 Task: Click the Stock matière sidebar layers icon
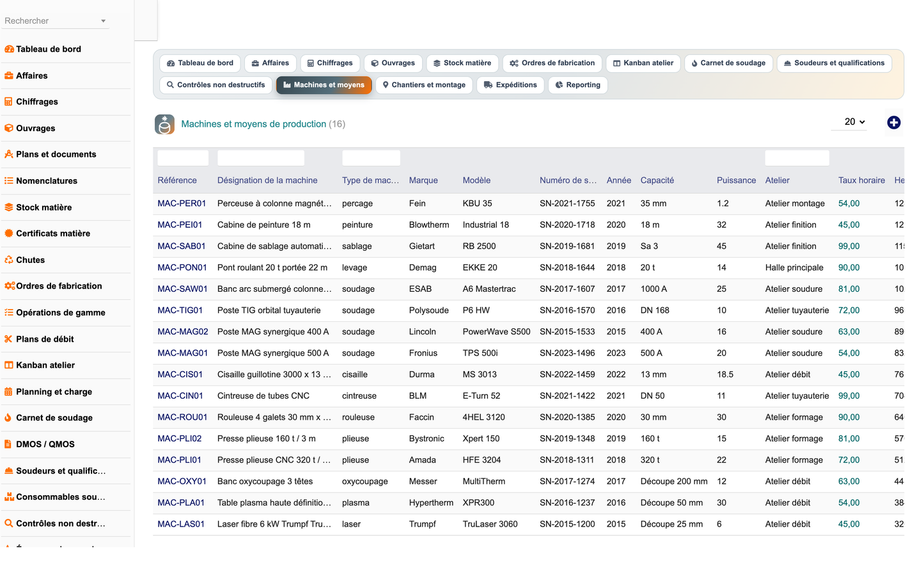[x=9, y=207]
